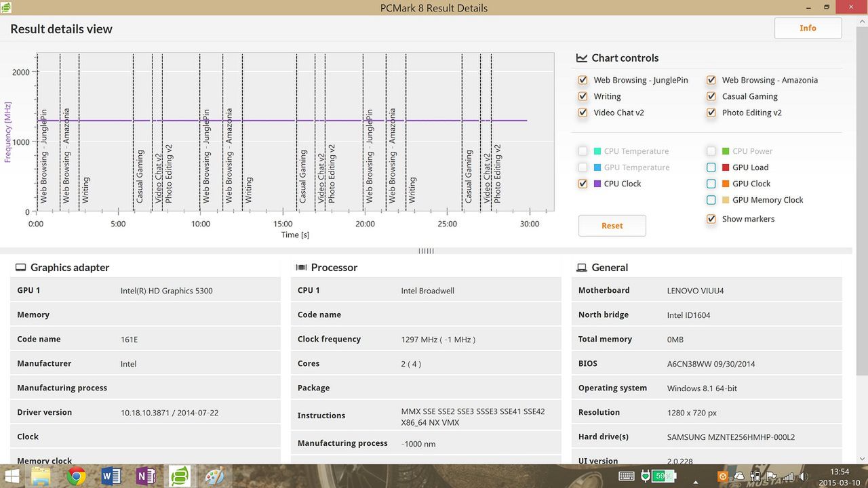
Task: Open the network signal tray icon
Action: click(788, 476)
